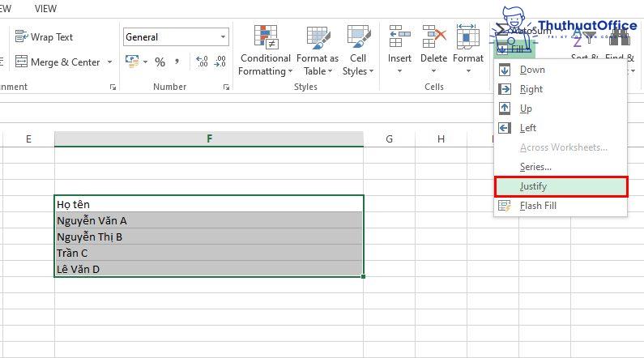Screen dimensions: 644x358
Task: Open Cell Styles gallery
Action: pyautogui.click(x=358, y=50)
